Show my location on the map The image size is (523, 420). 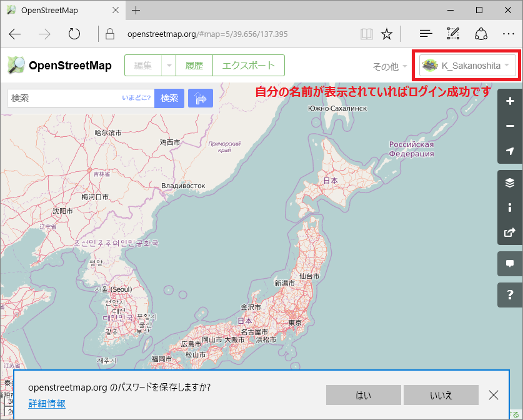pos(510,151)
